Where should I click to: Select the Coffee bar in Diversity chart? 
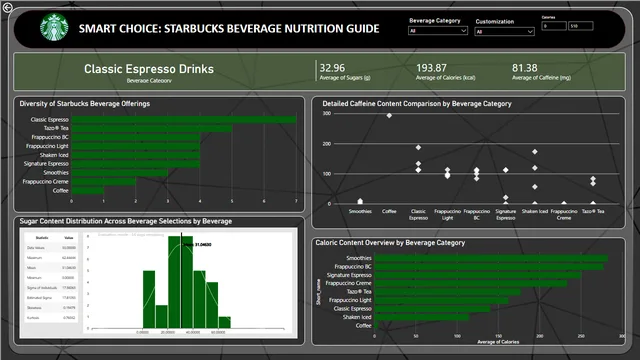tap(88, 191)
